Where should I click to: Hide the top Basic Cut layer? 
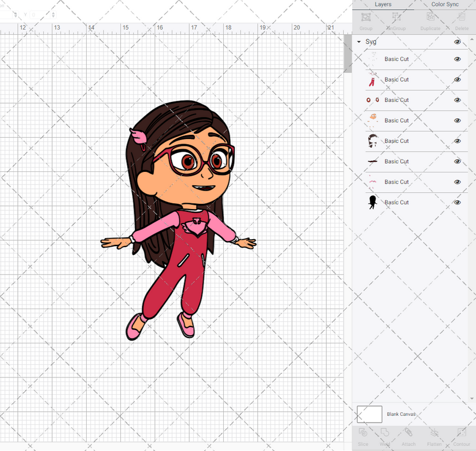coord(457,59)
